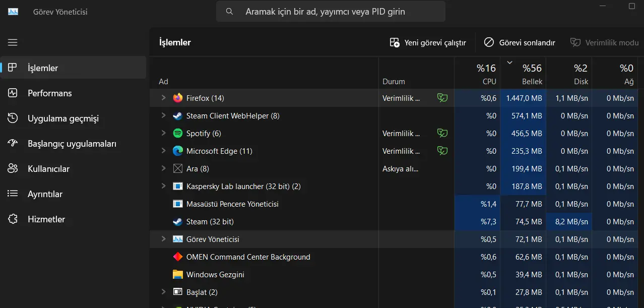Click the Windows Gezgini folder icon
This screenshot has width=644, height=308.
tap(177, 275)
